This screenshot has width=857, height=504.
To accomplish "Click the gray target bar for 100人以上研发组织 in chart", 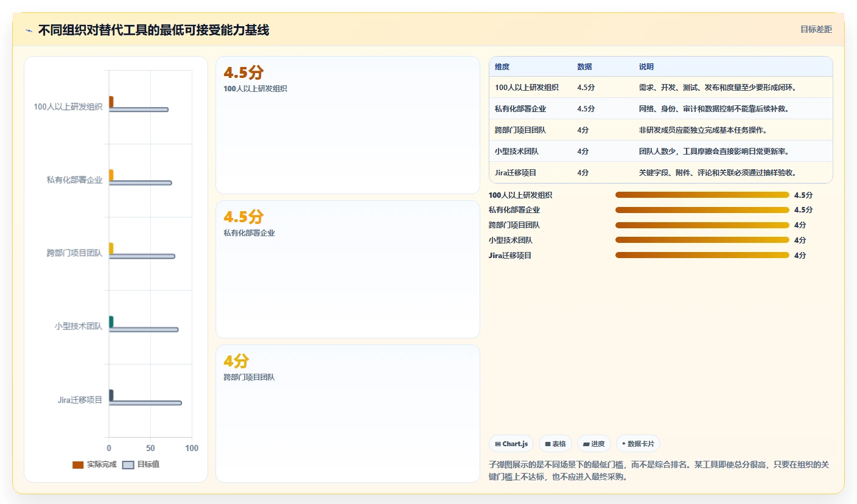I will 138,110.
